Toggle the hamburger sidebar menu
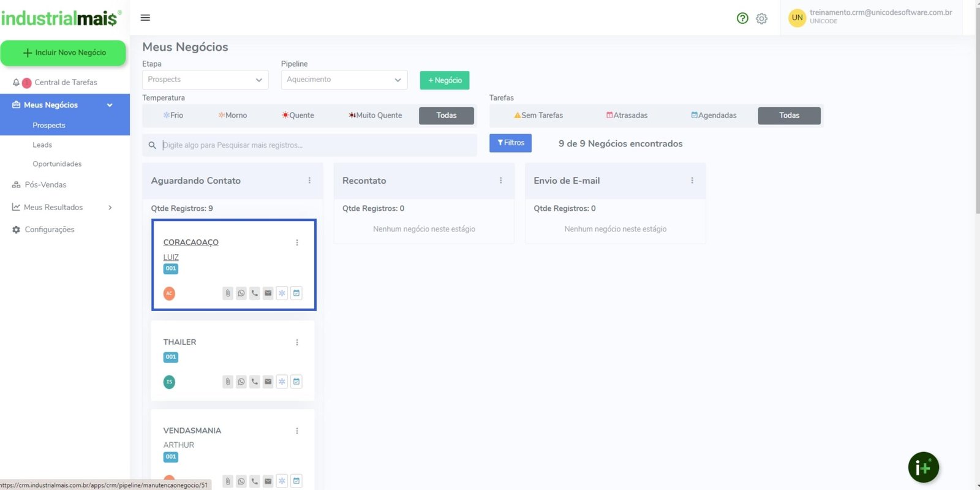The height and width of the screenshot is (490, 980). 145,18
